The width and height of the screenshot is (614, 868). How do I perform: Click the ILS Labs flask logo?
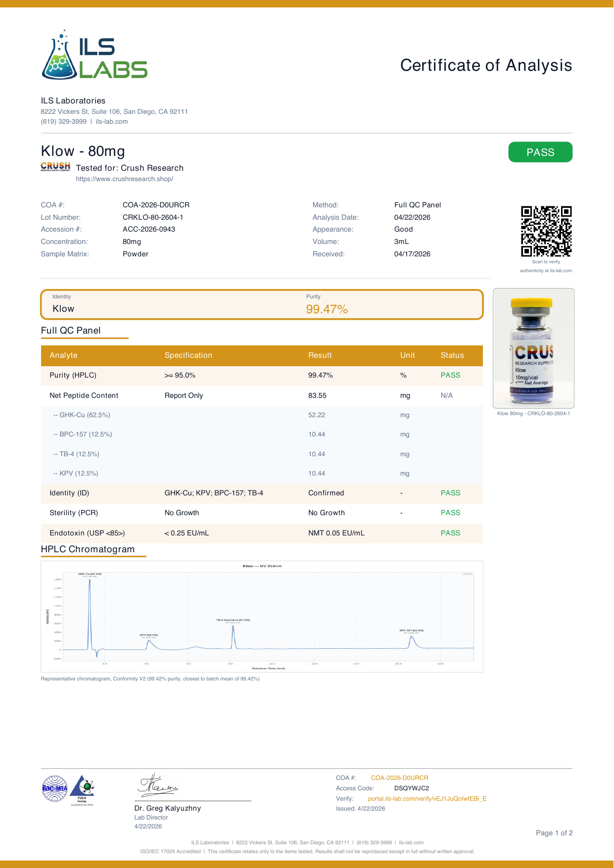(94, 55)
